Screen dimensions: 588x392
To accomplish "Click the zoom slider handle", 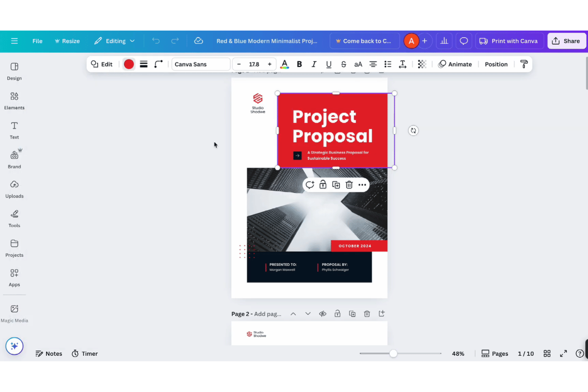I will coord(393,353).
